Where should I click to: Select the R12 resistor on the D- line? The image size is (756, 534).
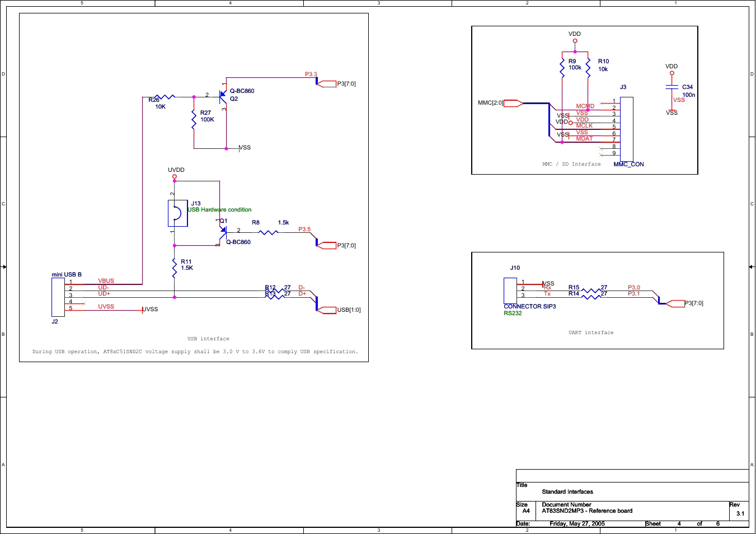pyautogui.click(x=275, y=291)
